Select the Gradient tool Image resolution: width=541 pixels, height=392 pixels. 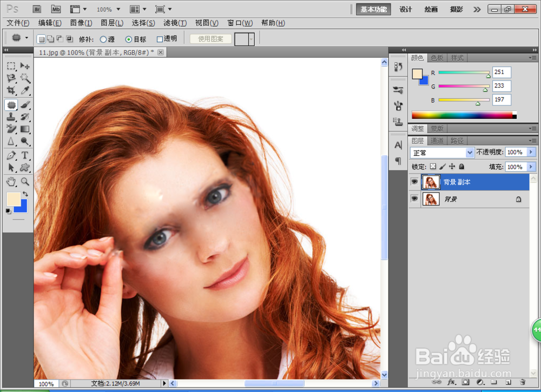[x=25, y=129]
